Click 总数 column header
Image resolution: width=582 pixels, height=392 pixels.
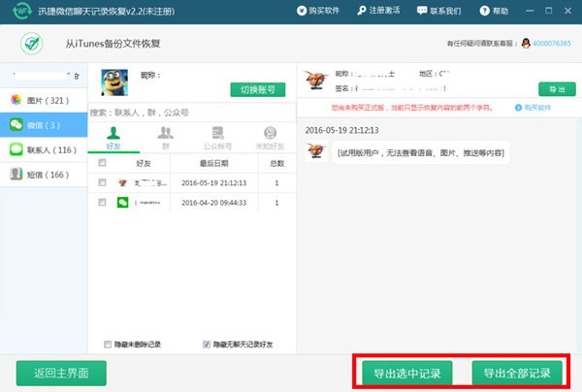point(276,163)
